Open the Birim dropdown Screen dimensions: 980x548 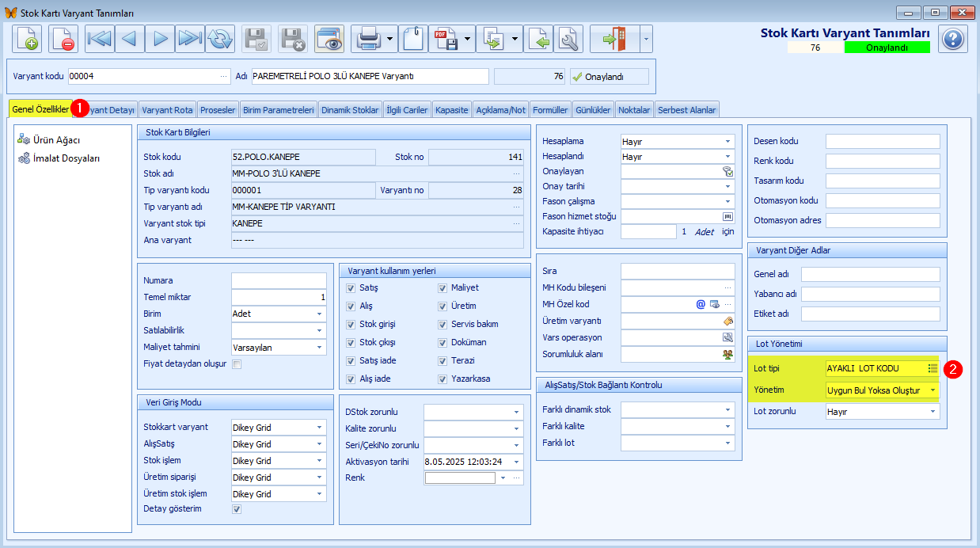tap(320, 314)
